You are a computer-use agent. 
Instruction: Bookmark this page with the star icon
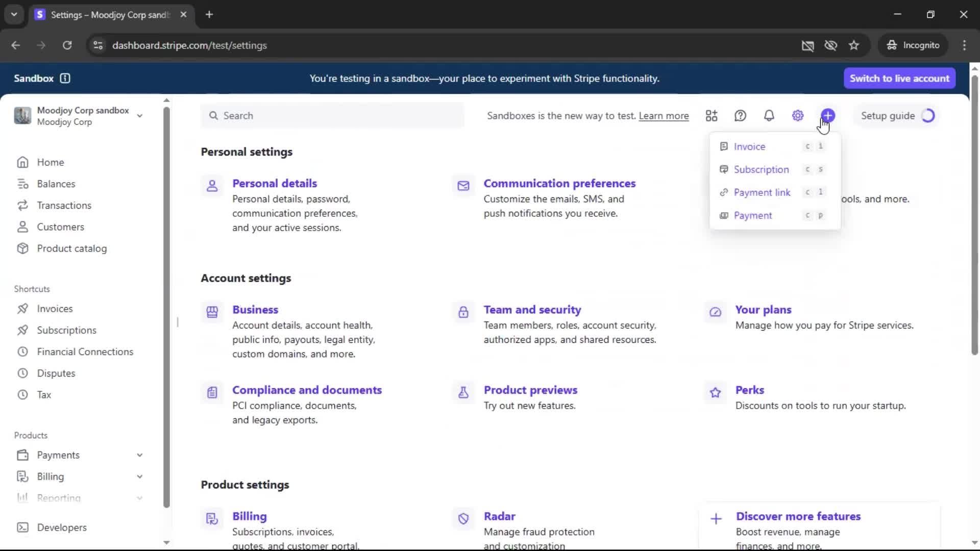(854, 45)
